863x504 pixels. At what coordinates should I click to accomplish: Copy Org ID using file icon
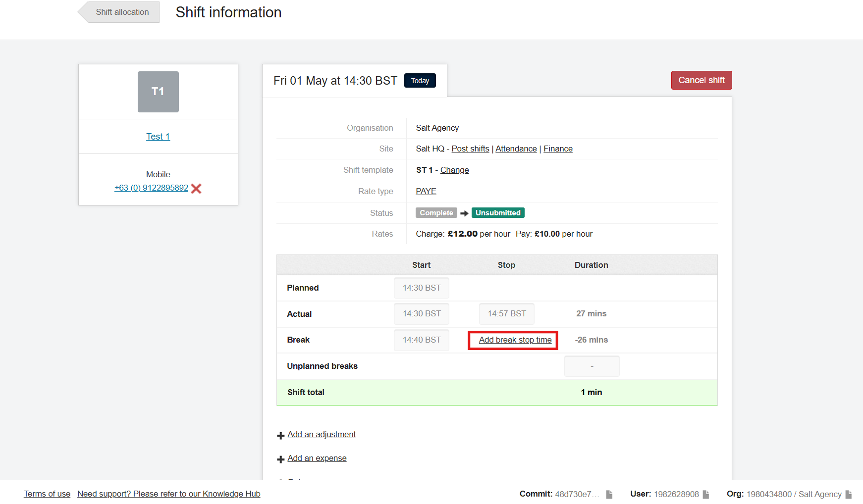(x=849, y=494)
